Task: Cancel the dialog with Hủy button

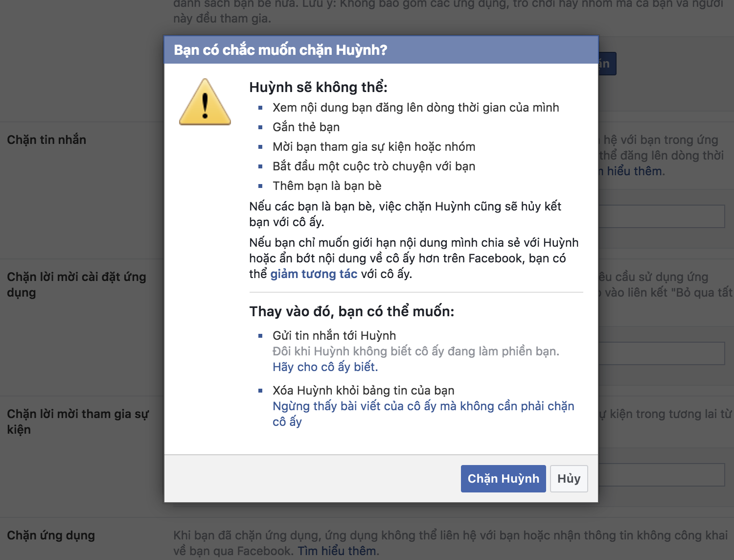Action: pyautogui.click(x=569, y=478)
